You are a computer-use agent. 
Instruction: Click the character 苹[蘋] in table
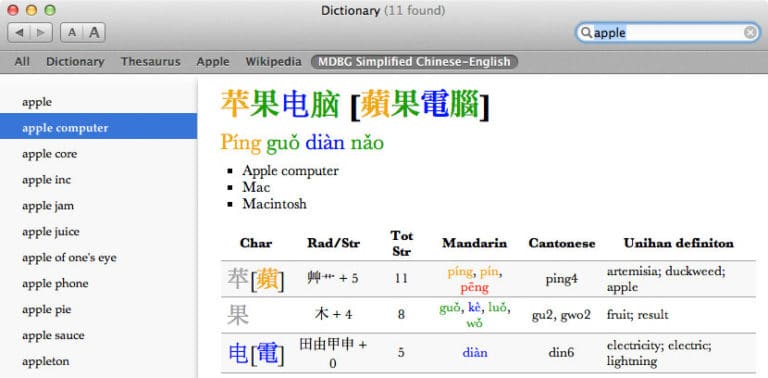256,279
